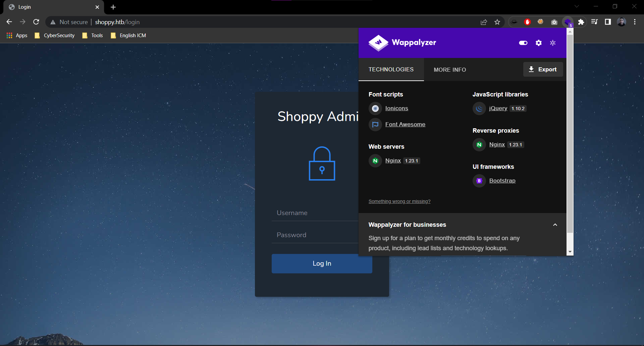Viewport: 644px width, 346px height.
Task: Open Wappalyzer settings gear icon
Action: click(x=538, y=43)
